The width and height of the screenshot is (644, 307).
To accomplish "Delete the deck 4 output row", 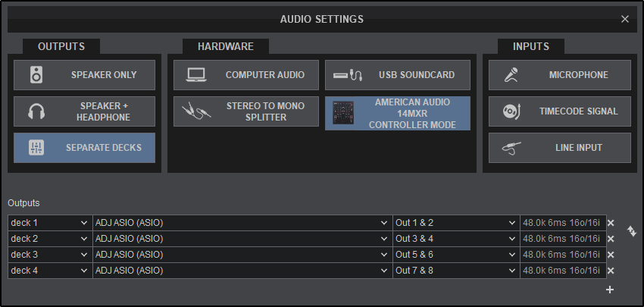I will [x=611, y=271].
